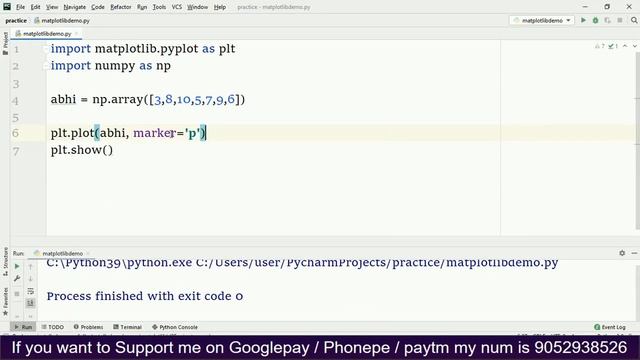
Task: Open the Event Log
Action: [610, 327]
